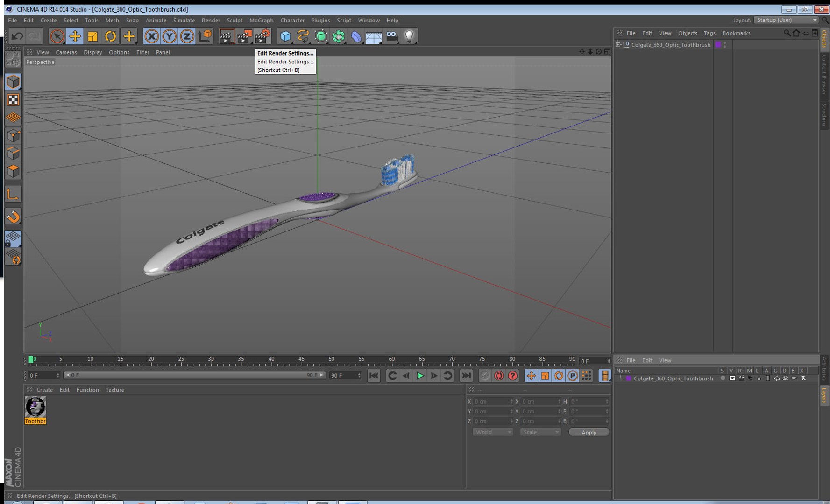This screenshot has height=504, width=830.
Task: Click Render Active View icon
Action: click(x=226, y=36)
